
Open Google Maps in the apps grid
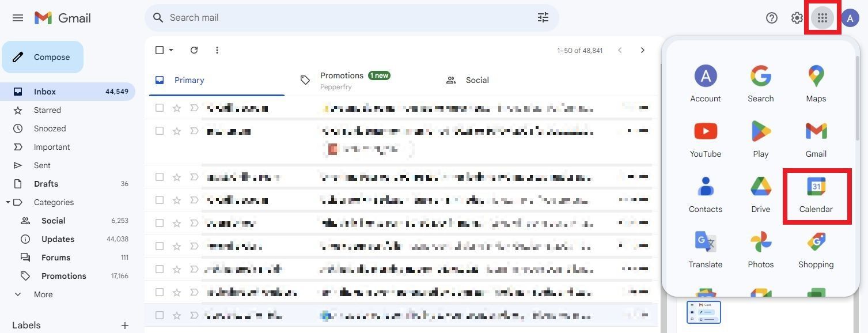pyautogui.click(x=816, y=84)
